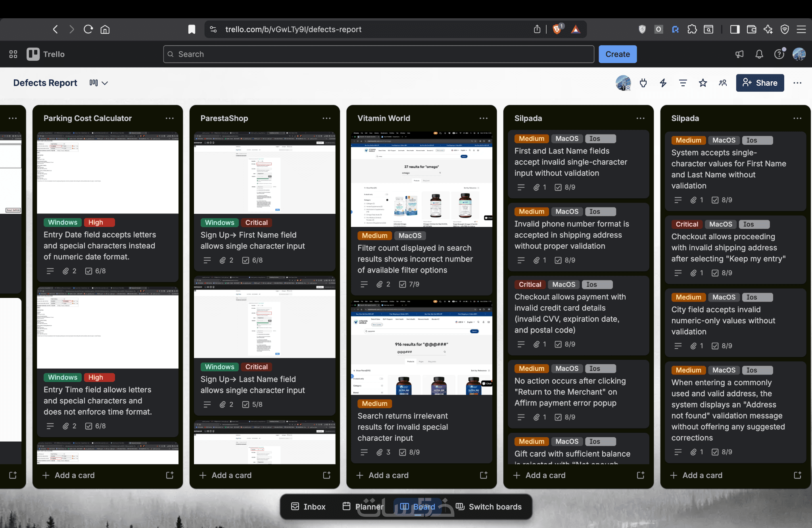Click the 5/8 checklist badge on Last Name card
Image resolution: width=812 pixels, height=528 pixels.
(252, 405)
